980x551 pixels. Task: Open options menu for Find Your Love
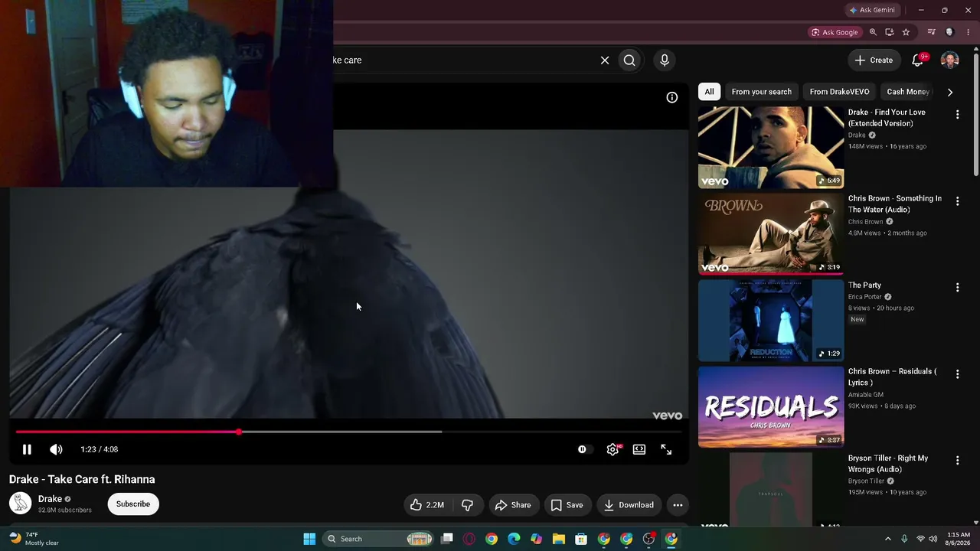pyautogui.click(x=957, y=115)
